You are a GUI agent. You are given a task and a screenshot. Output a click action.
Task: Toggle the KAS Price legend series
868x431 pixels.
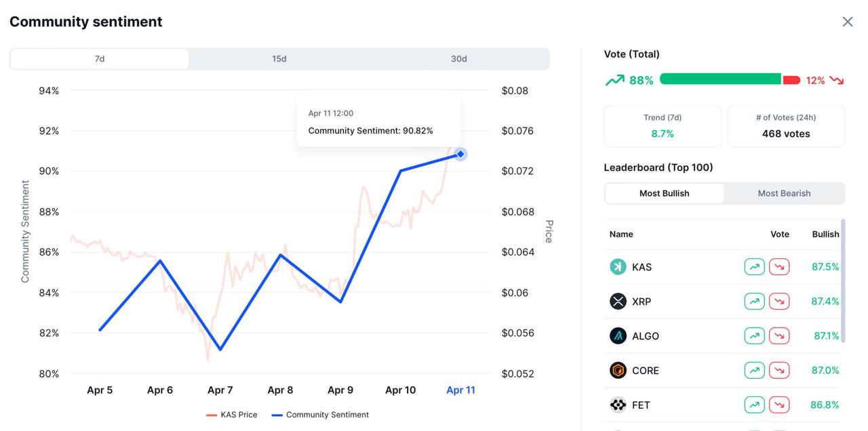(232, 415)
